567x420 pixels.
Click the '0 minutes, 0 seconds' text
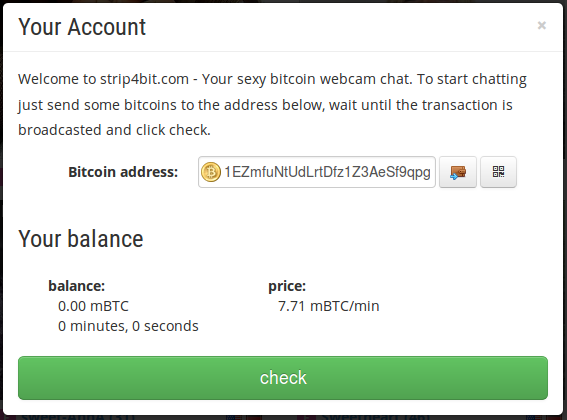tap(128, 326)
